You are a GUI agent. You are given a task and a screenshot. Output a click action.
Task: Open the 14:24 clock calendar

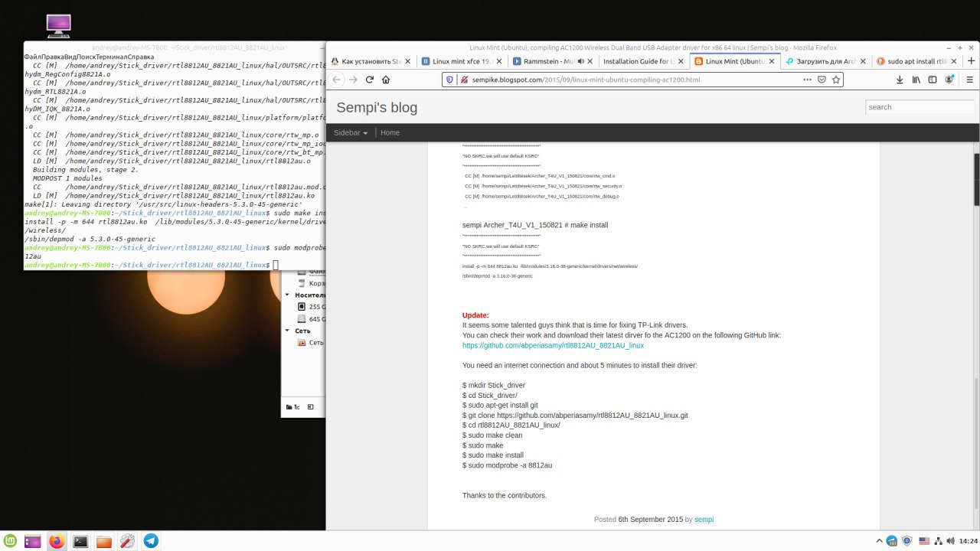968,541
